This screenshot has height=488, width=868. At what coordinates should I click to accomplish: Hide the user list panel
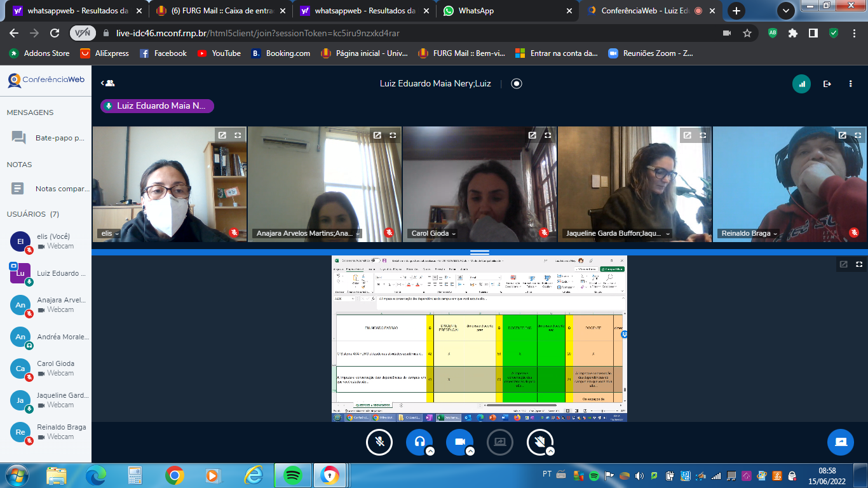pyautogui.click(x=108, y=83)
